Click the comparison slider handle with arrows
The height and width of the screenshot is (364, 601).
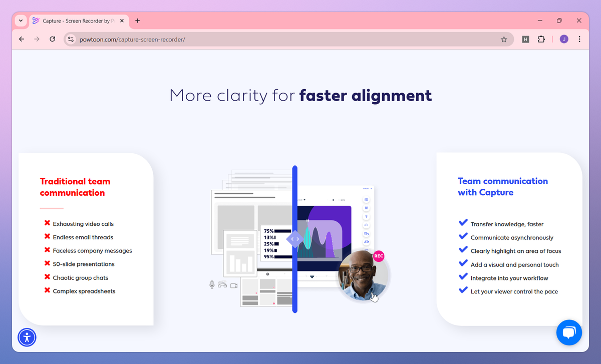295,239
